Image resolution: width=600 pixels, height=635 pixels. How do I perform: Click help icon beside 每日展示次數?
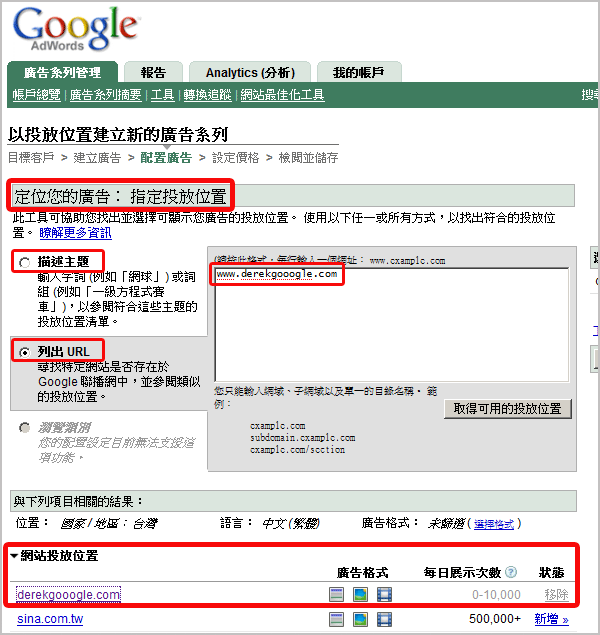(x=511, y=572)
